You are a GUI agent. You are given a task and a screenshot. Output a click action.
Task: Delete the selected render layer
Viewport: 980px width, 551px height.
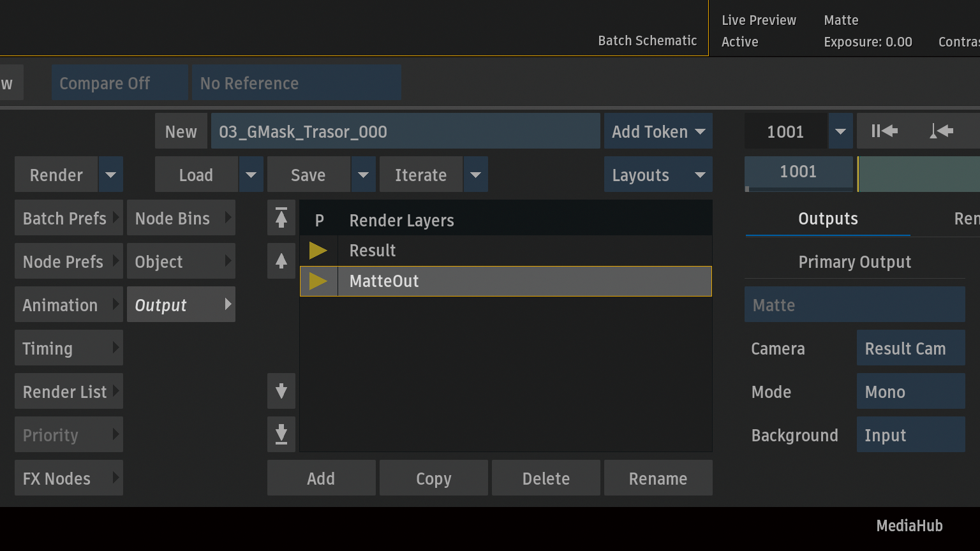click(546, 478)
